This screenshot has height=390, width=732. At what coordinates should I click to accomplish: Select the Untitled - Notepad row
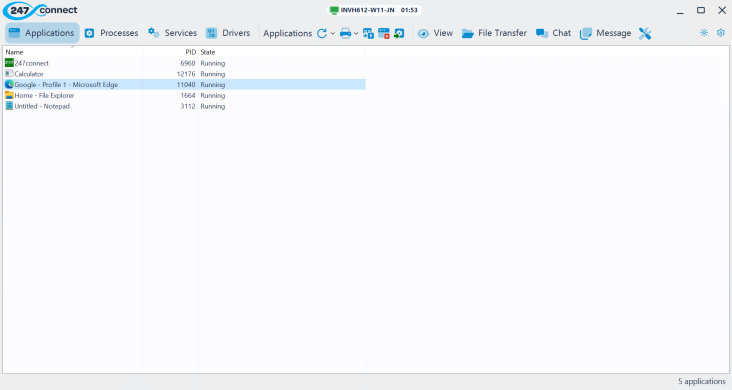pos(184,106)
